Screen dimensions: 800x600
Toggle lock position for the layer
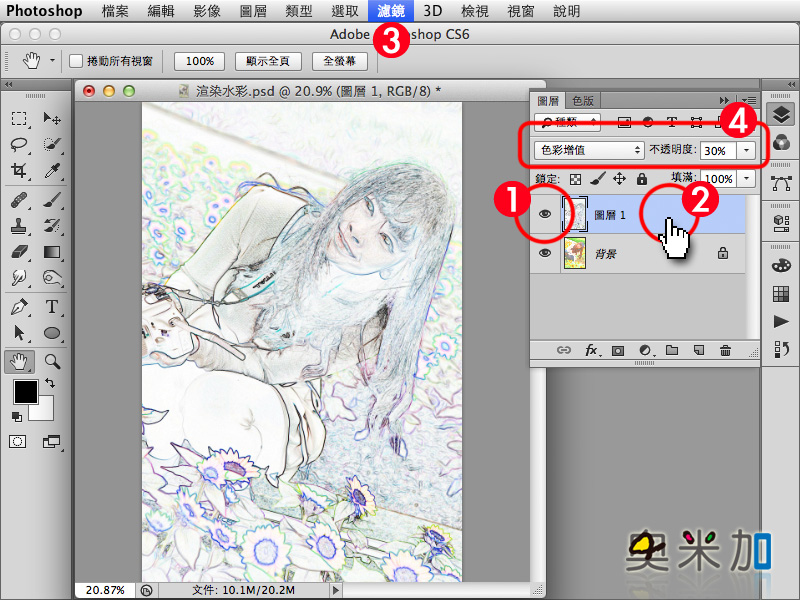(619, 179)
